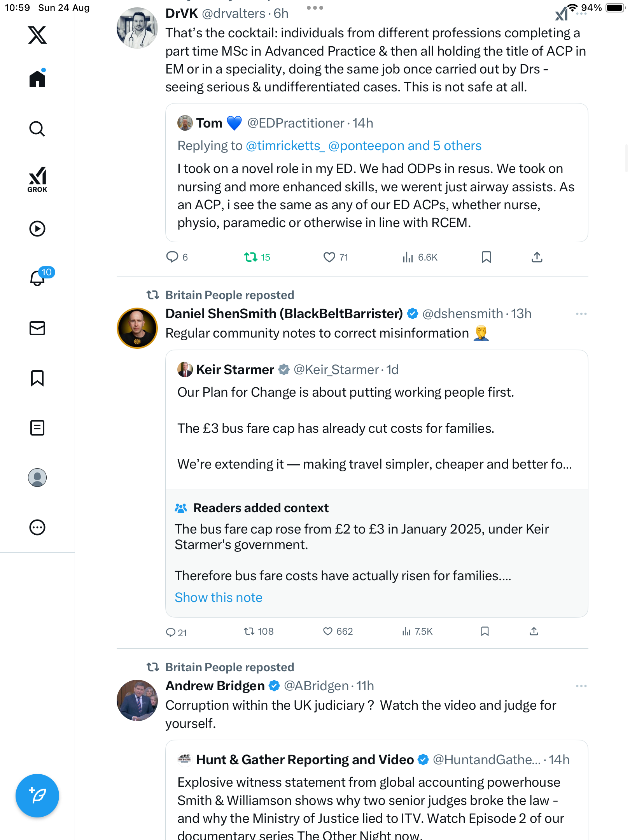Open more options on Andrew Bridgen's post

click(x=581, y=686)
